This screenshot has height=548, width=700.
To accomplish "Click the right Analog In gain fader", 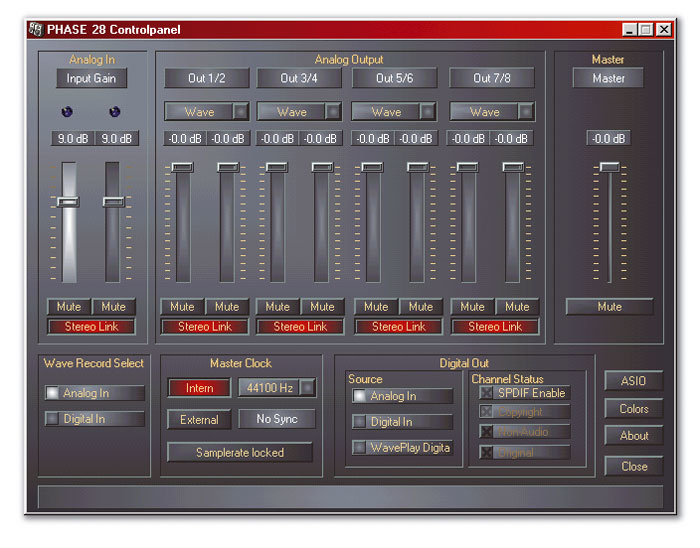I will [113, 202].
